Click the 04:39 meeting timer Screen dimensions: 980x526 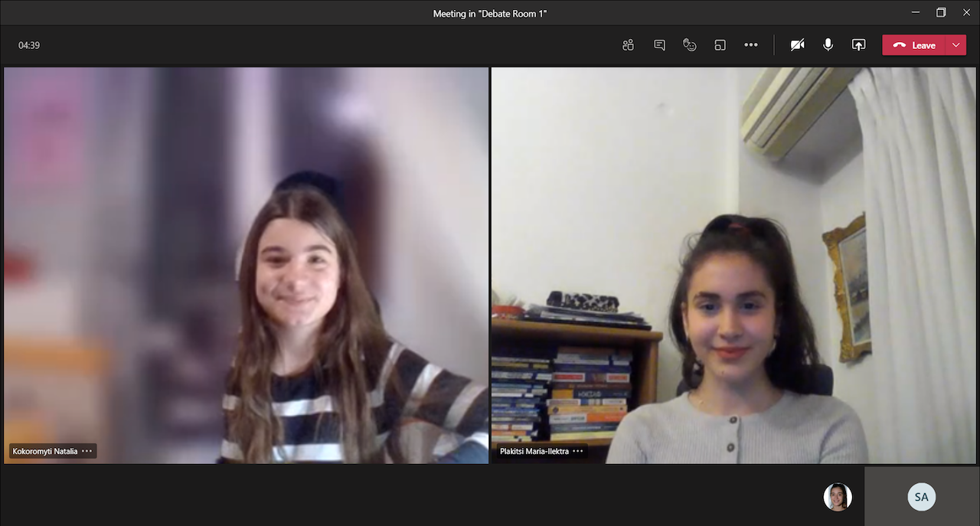click(28, 44)
